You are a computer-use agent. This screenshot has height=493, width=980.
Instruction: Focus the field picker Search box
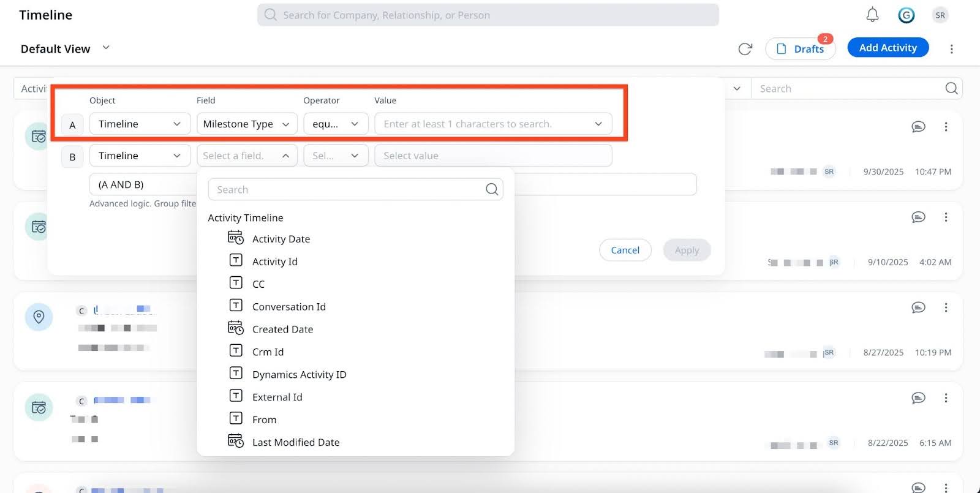pyautogui.click(x=355, y=189)
